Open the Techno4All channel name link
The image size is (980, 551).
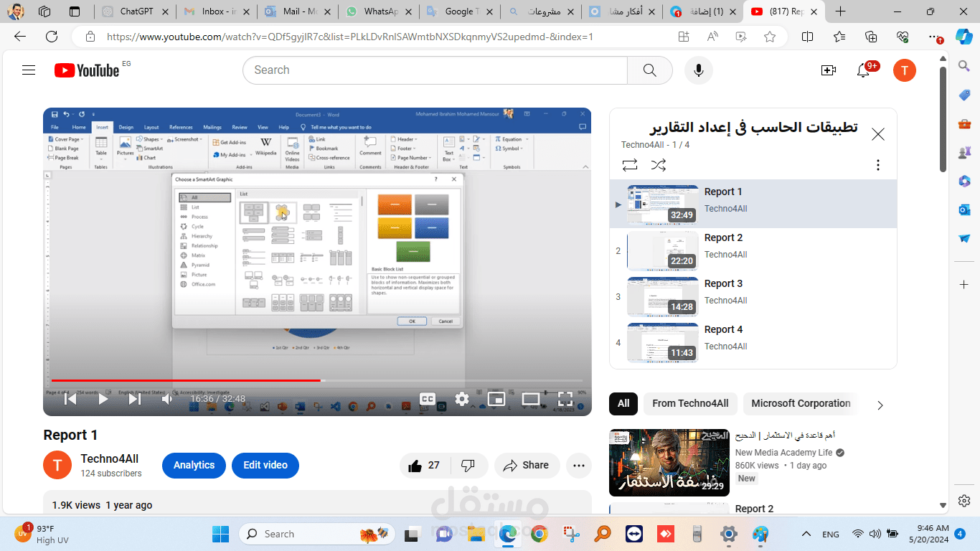coord(110,458)
